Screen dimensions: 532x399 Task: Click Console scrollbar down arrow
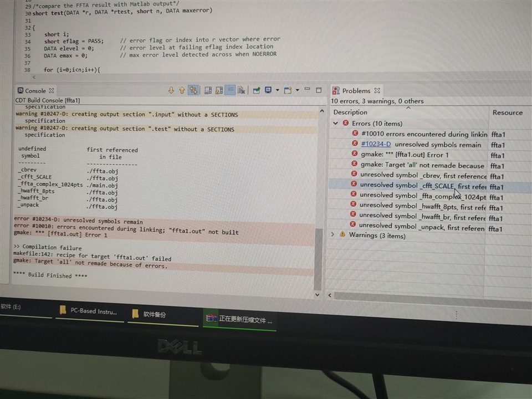tap(317, 294)
